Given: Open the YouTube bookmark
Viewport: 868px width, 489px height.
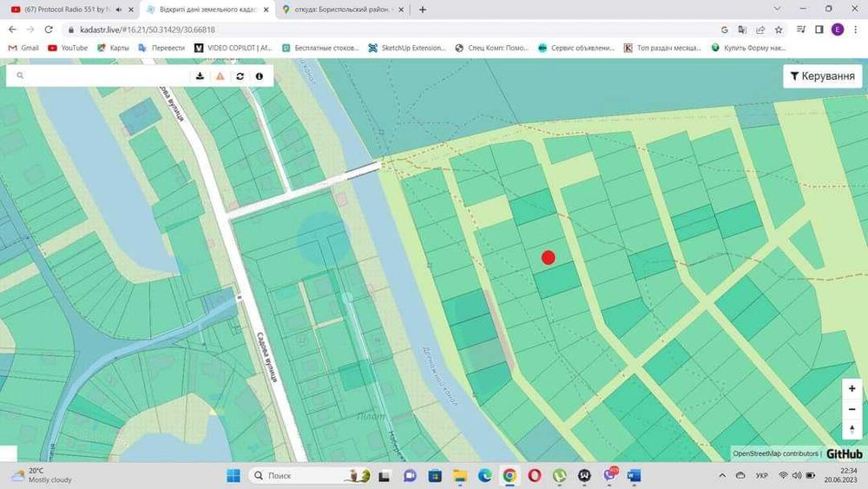Looking at the screenshot, I should 68,48.
